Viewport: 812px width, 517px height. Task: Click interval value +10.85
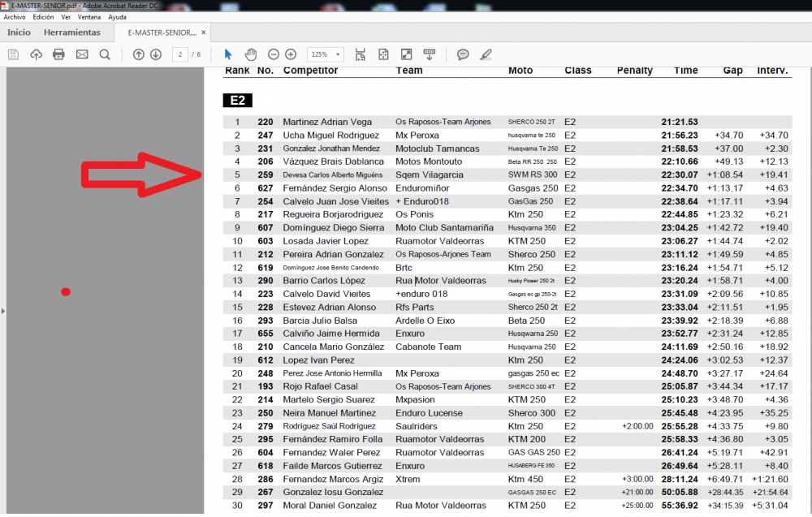774,294
